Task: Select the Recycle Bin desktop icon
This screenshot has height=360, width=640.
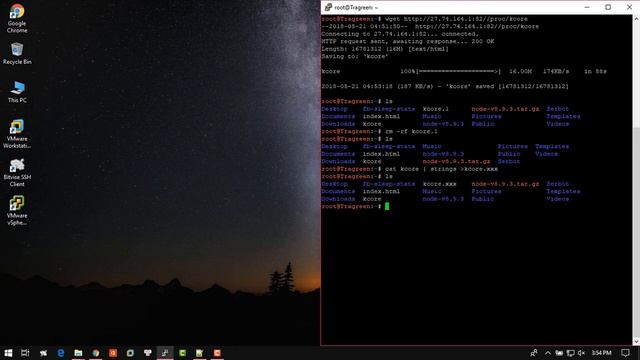Action: tap(17, 53)
